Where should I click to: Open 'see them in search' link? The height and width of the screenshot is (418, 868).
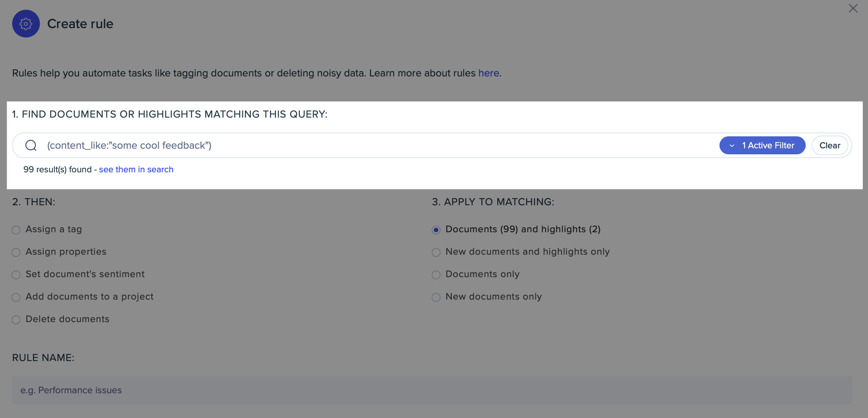(136, 169)
